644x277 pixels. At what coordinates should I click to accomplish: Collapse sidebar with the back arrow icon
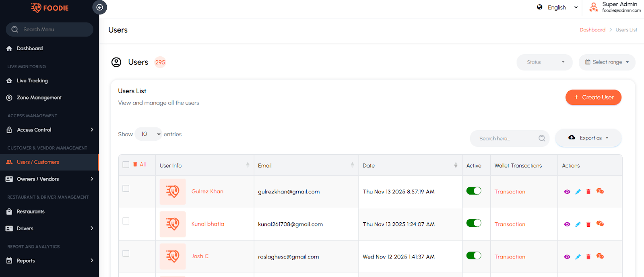[x=99, y=7]
